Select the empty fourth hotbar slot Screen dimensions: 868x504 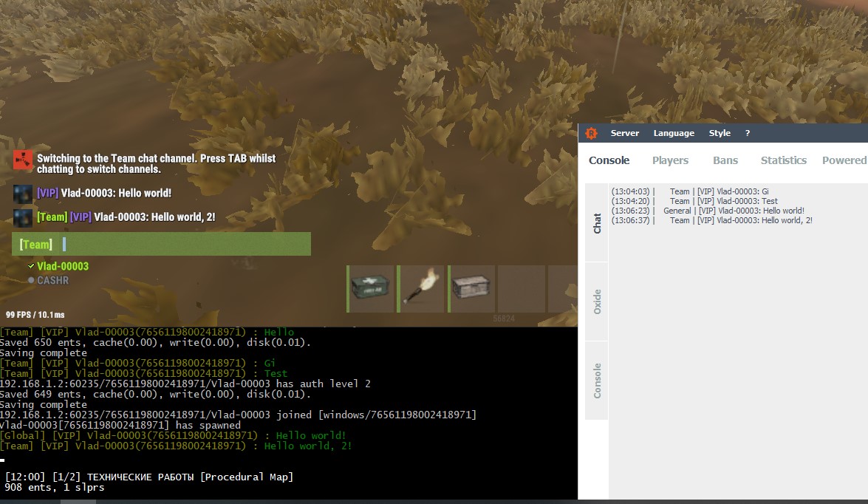coord(522,289)
